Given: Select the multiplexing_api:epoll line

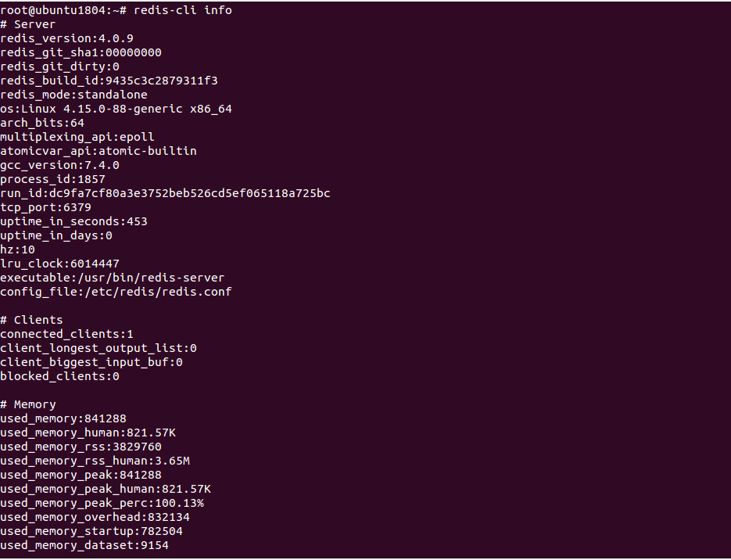Looking at the screenshot, I should (x=77, y=137).
